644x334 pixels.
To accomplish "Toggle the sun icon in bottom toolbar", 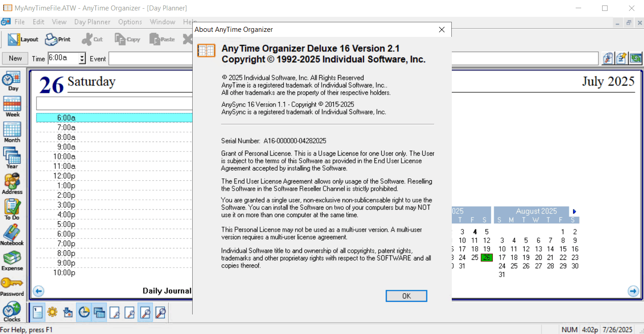I will coord(52,313).
